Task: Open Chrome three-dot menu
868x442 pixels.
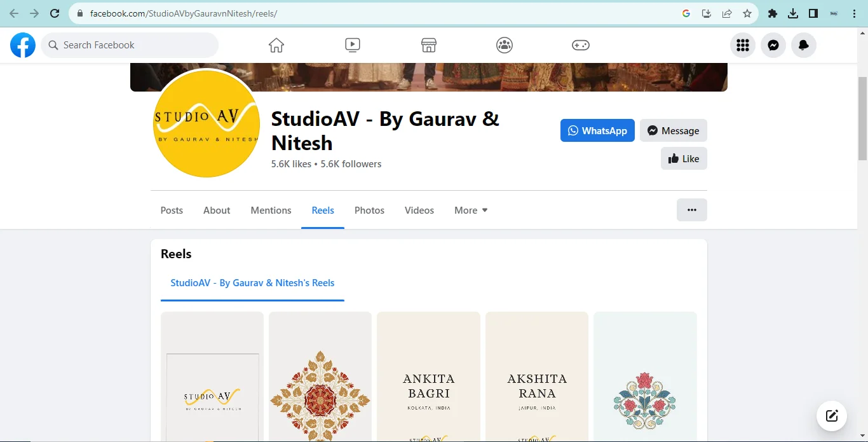Action: (x=854, y=13)
